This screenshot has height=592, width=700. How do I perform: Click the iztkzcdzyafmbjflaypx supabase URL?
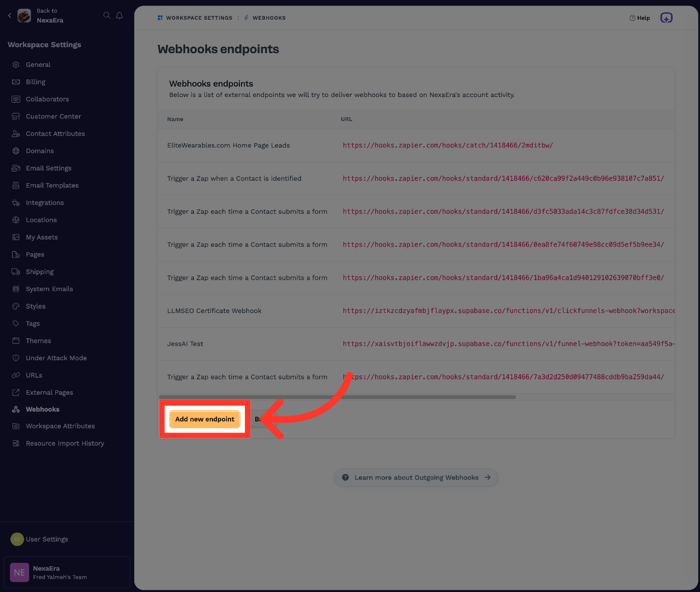pos(509,311)
